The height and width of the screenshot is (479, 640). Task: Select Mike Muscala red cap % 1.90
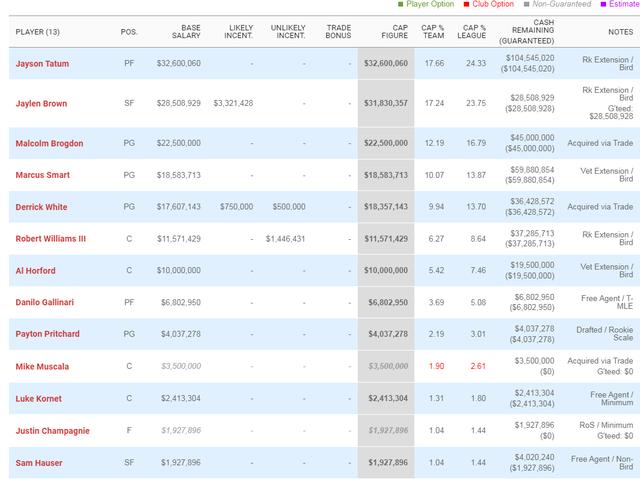pyautogui.click(x=436, y=366)
